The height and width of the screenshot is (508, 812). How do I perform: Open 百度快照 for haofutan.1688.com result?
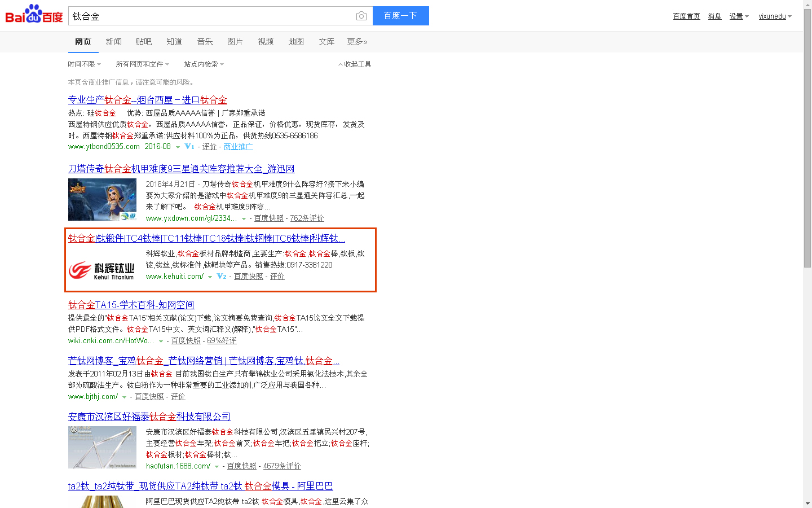(241, 466)
